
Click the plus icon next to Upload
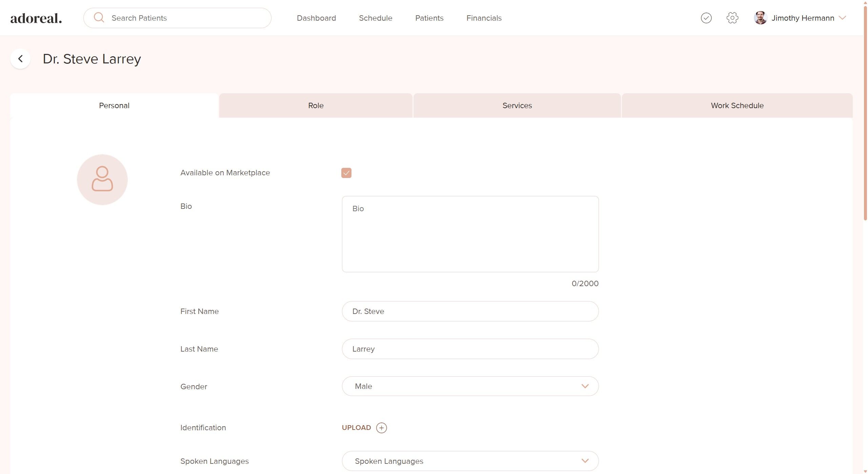coord(381,428)
